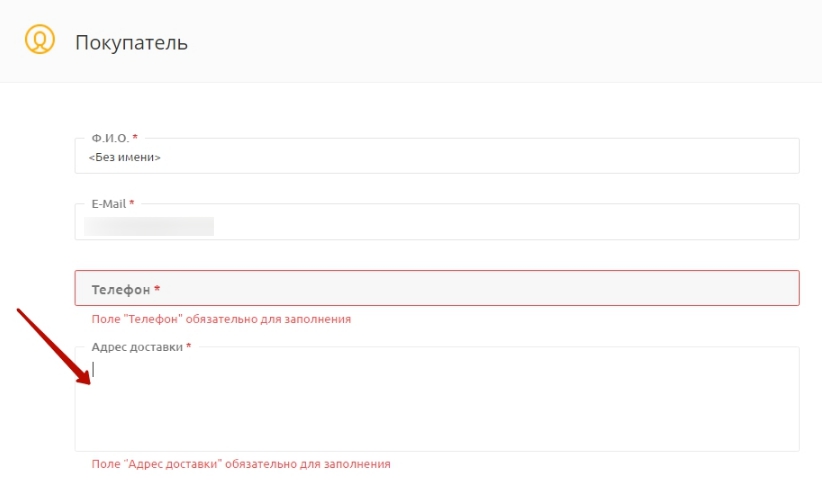Click the "Адрес доставки" field label
The width and height of the screenshot is (822, 482).
(x=137, y=346)
